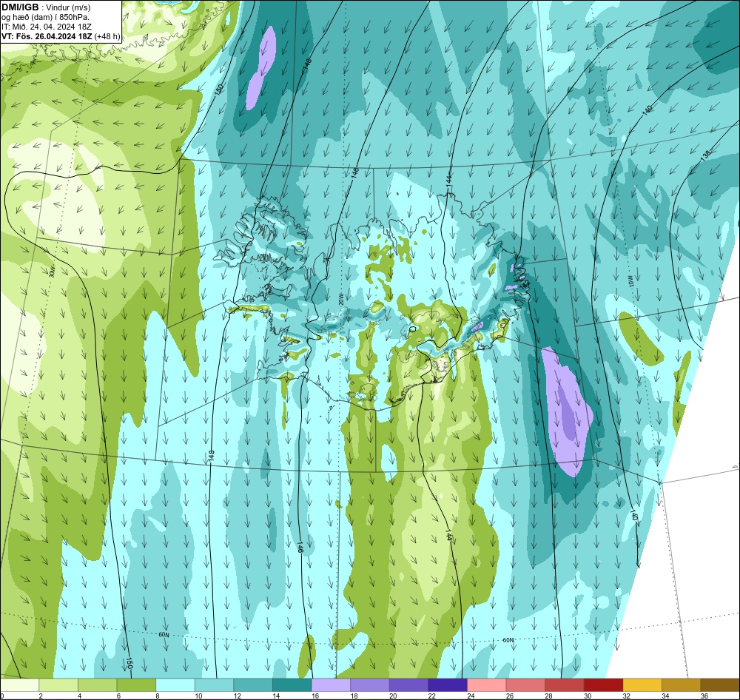This screenshot has height=700, width=740.
Task: Click the legend scale number '16'
Action: click(x=315, y=696)
